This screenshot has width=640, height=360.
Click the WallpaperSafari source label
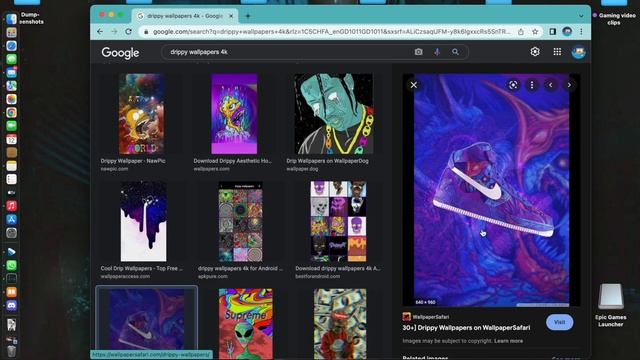(430, 317)
